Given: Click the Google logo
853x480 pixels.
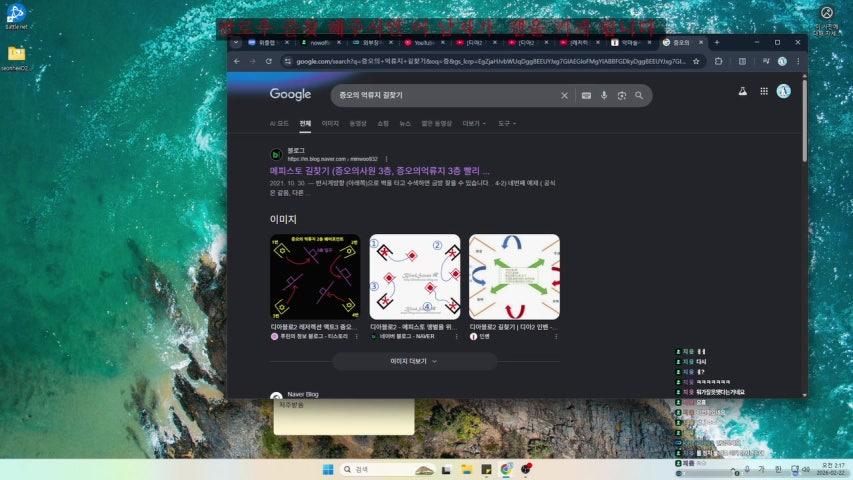Looking at the screenshot, I should (290, 95).
